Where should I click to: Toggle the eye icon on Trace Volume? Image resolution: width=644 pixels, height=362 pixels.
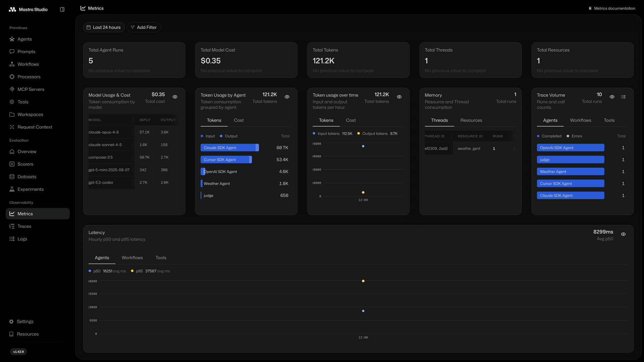612,97
